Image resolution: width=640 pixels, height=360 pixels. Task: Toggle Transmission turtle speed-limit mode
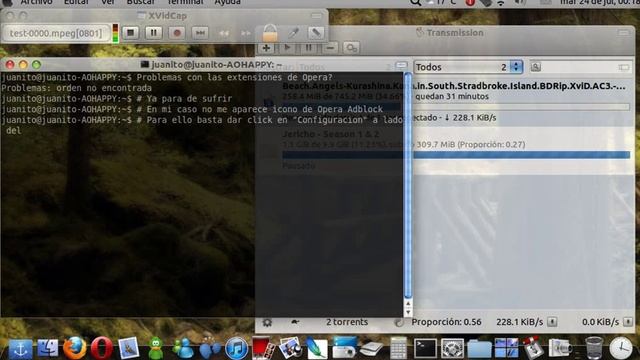tap(295, 322)
